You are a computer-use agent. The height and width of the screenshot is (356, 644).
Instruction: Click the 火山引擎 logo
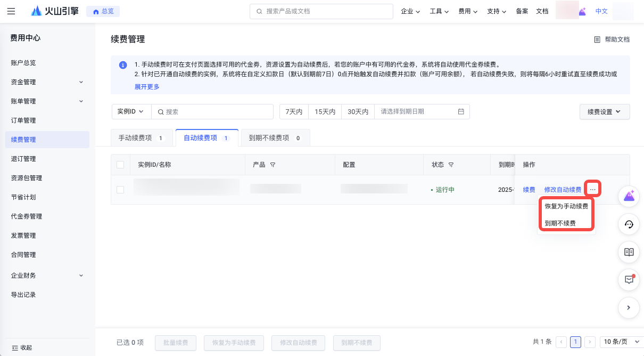[55, 11]
